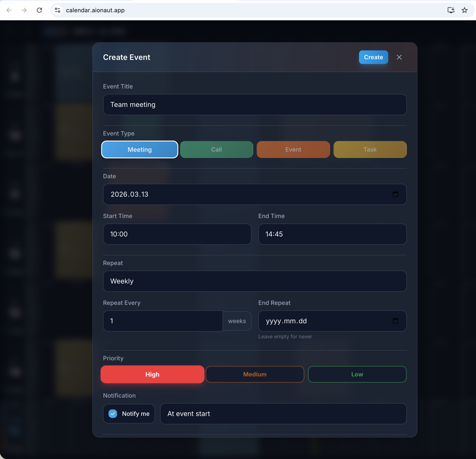476x459 pixels.
Task: Bookmark the page with the star icon
Action: (x=465, y=10)
